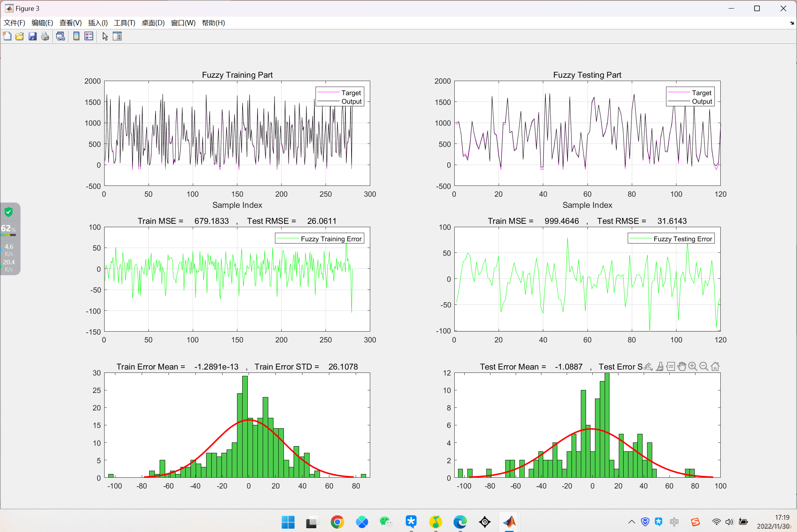Click the Link Plot toolbar icon
The width and height of the screenshot is (797, 532).
tap(60, 36)
